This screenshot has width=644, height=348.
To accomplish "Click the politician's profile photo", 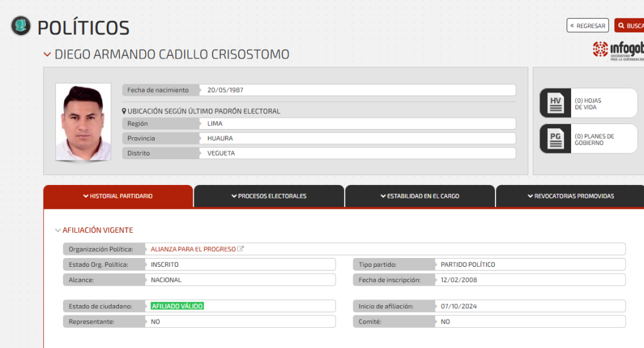I will coord(83,122).
